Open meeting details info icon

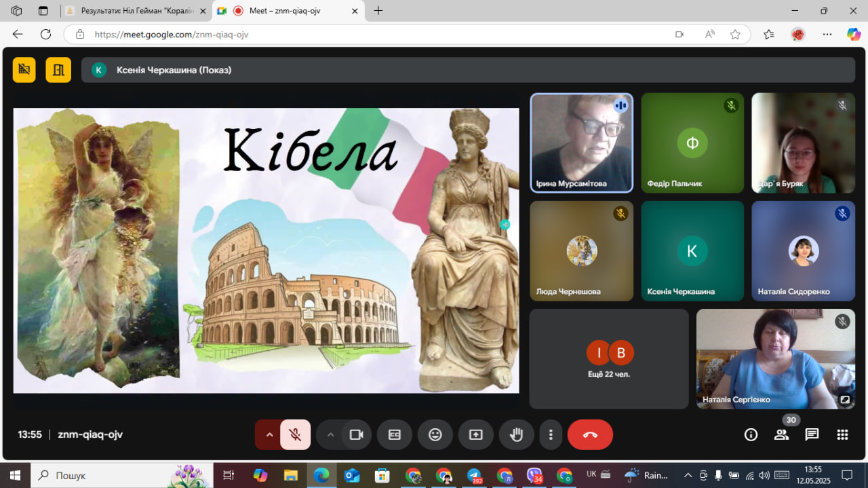(x=751, y=434)
